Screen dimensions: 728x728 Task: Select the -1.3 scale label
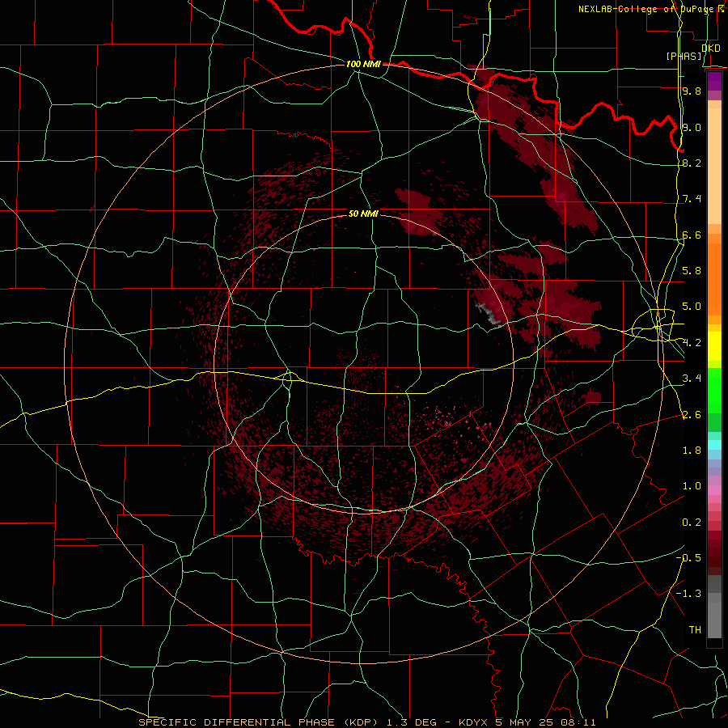[x=688, y=594]
